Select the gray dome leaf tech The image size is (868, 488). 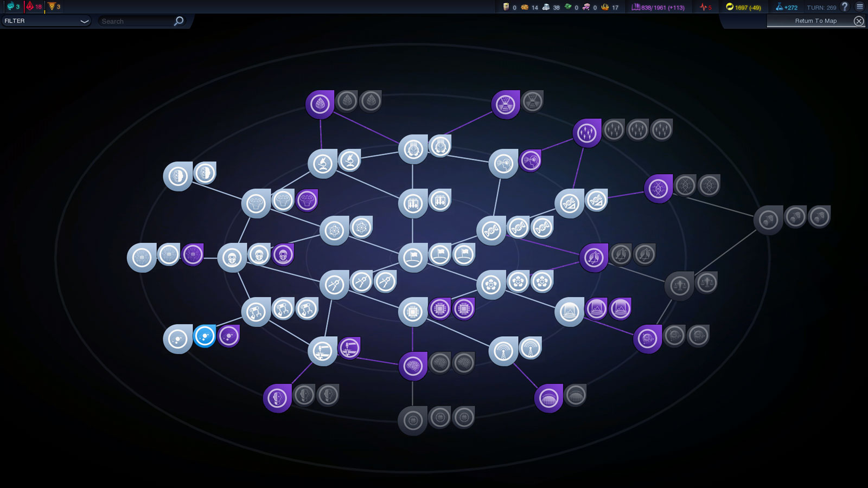[x=576, y=395]
